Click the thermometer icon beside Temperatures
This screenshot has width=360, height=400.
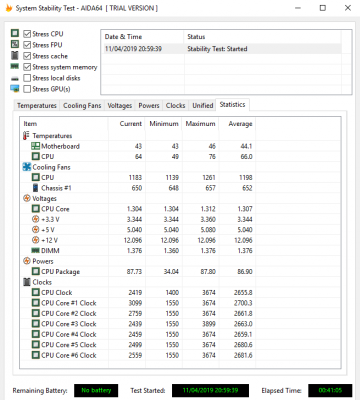tap(26, 136)
